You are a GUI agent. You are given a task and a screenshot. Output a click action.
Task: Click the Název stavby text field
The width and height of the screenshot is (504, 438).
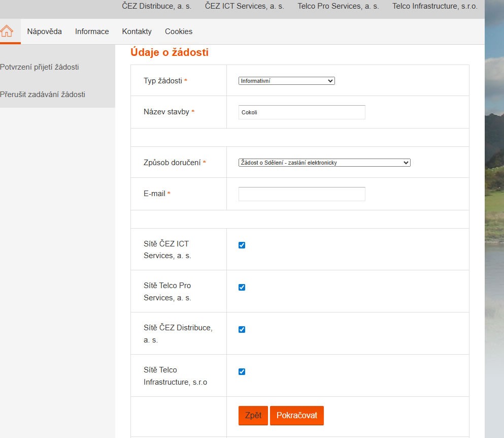pos(301,112)
